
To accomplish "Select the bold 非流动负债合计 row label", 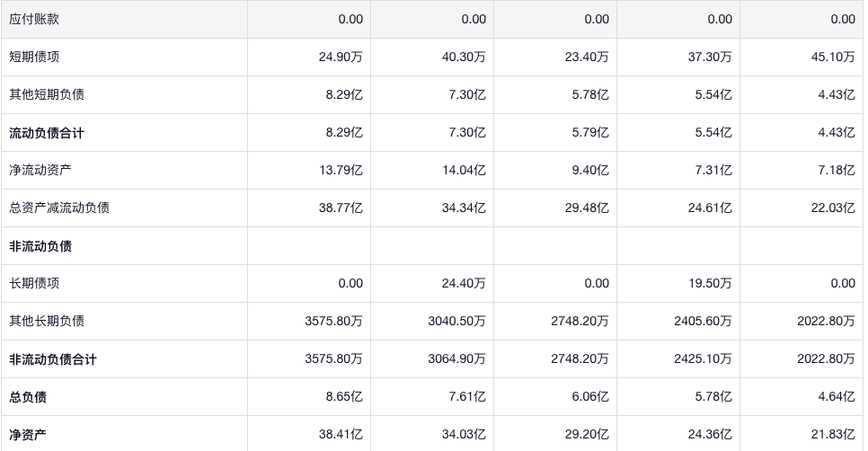I will pyautogui.click(x=53, y=359).
